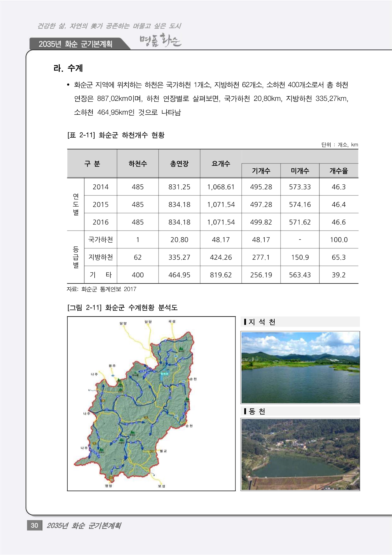This screenshot has height=555, width=392.
Task: Open the 지석천 river photograph
Action: click(300, 367)
